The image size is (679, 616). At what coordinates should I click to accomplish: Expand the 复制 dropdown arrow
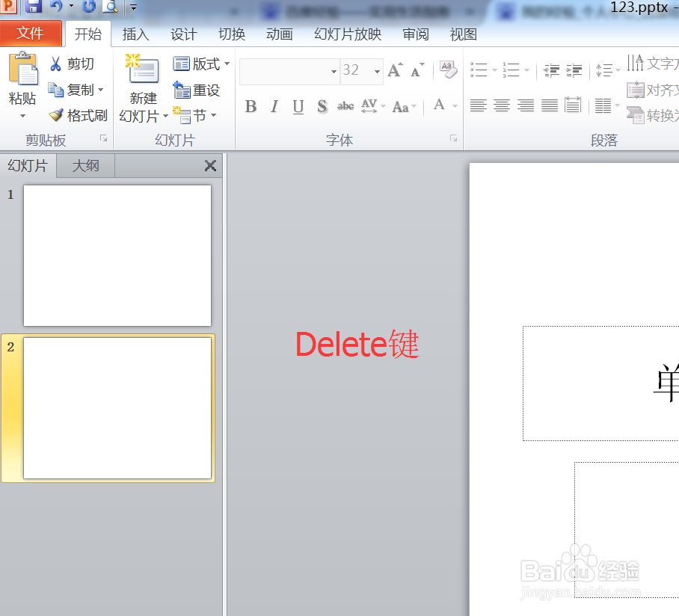pyautogui.click(x=101, y=90)
